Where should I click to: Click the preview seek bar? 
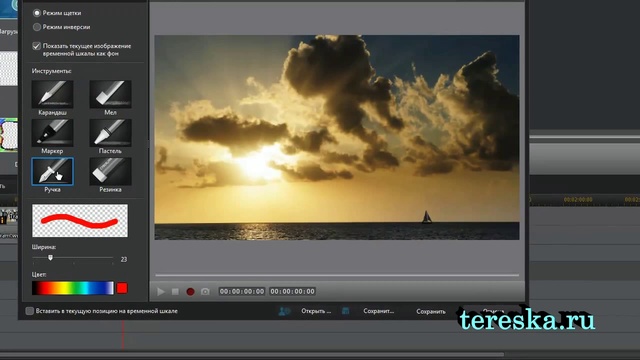click(337, 275)
